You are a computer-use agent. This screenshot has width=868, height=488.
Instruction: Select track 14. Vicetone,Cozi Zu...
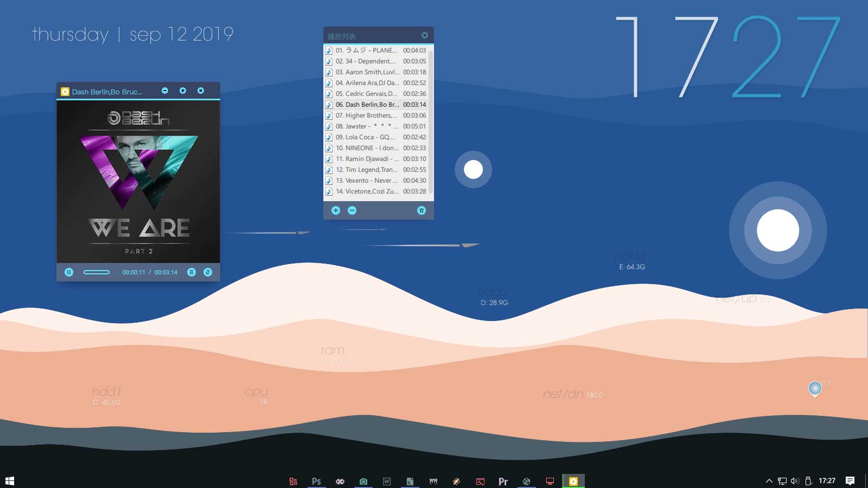pos(376,191)
